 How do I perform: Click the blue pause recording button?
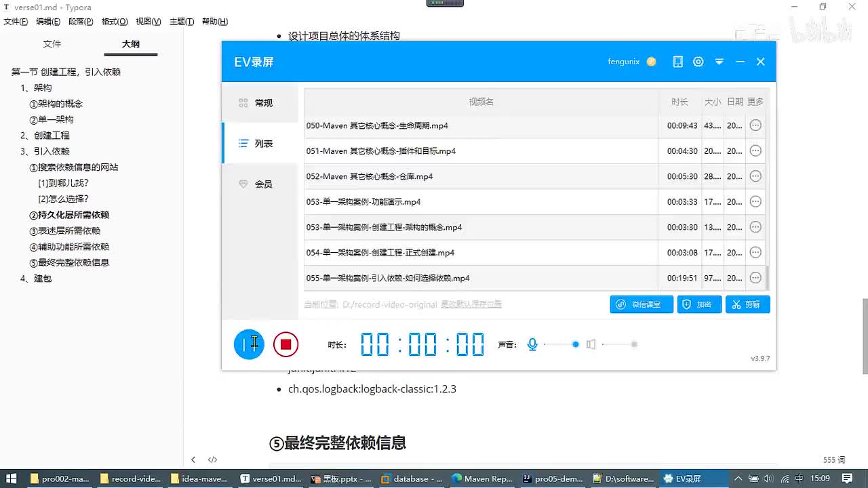pyautogui.click(x=249, y=344)
